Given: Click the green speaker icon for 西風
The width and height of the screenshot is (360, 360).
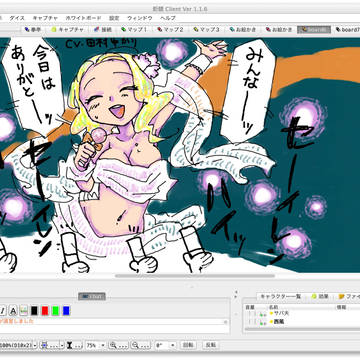Looking at the screenshot, I should click(262, 322).
